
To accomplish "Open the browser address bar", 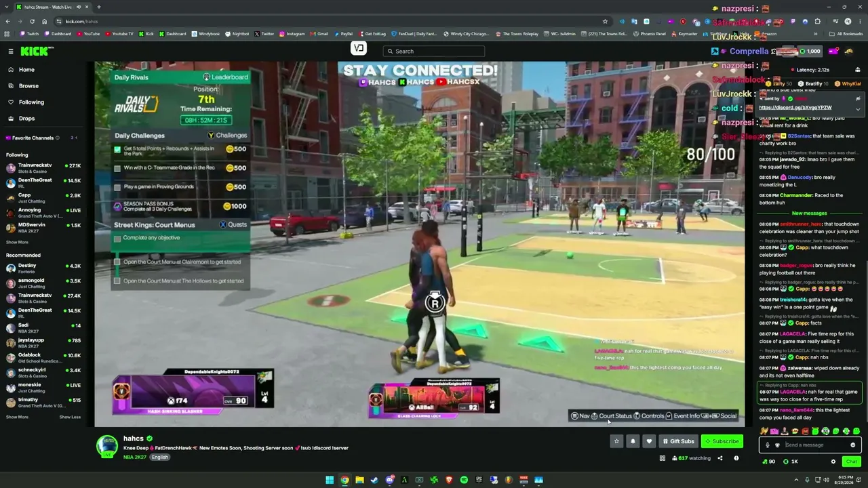I will pos(325,21).
